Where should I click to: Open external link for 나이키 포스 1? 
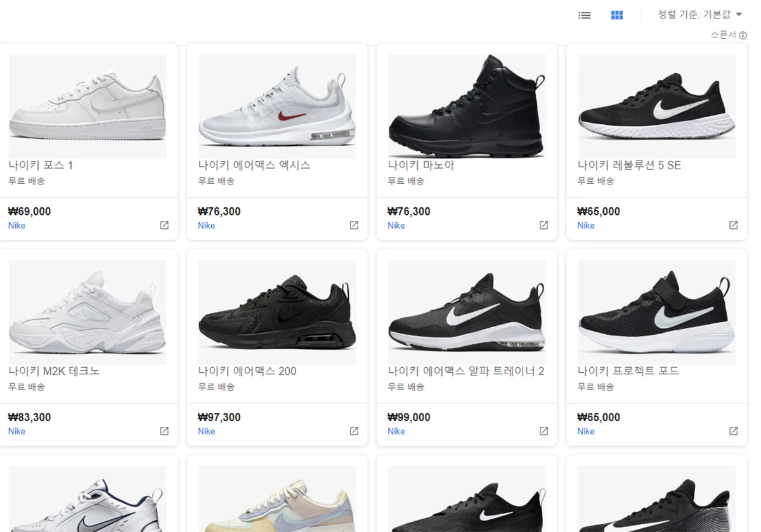(164, 225)
